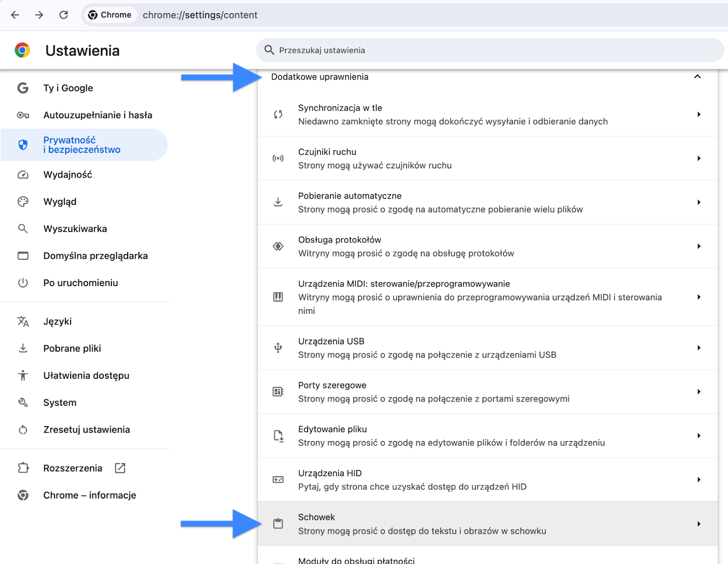Open Obsługa protokołów via its arrow
728x564 pixels.
pos(699,246)
